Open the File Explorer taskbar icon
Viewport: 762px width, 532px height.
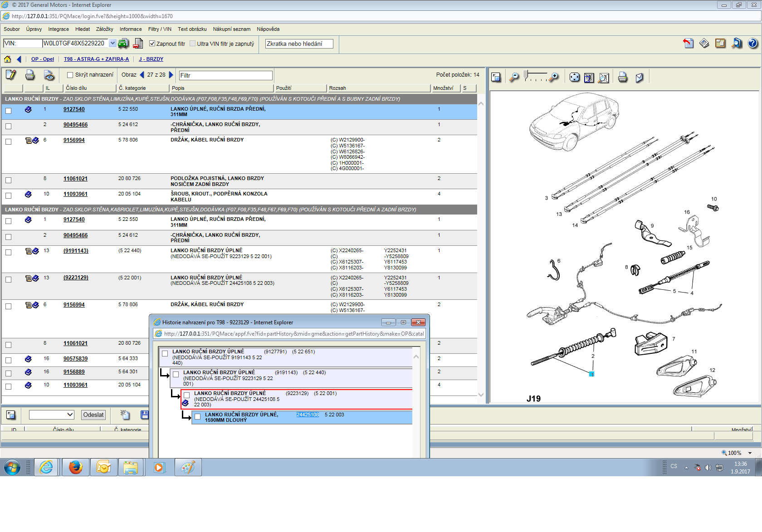point(131,467)
